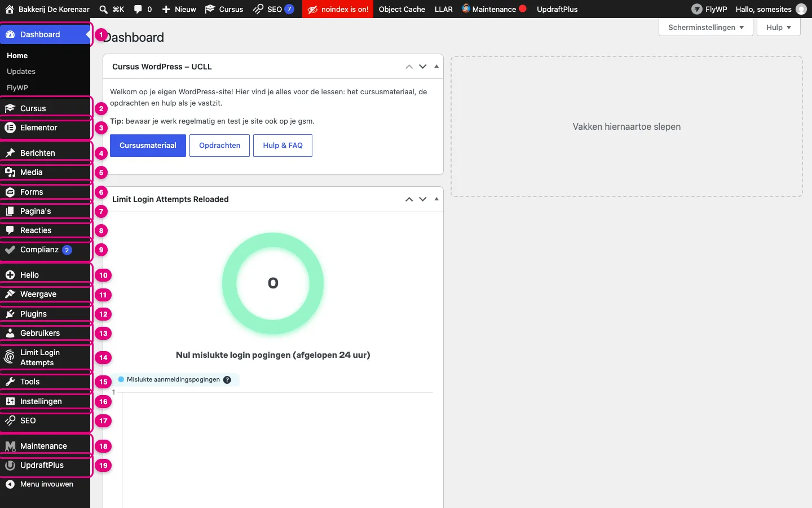Move Limit Login Attempts Reloaded panel up

coord(409,199)
